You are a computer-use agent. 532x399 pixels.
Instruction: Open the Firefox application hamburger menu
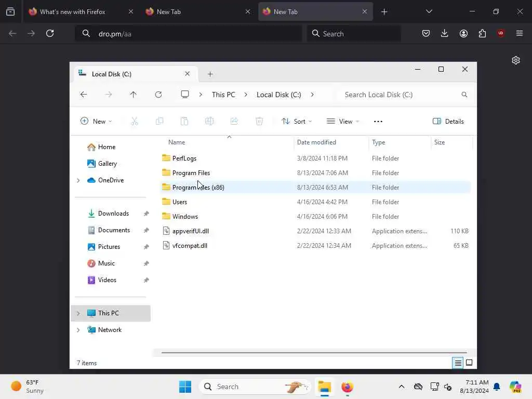point(520,33)
